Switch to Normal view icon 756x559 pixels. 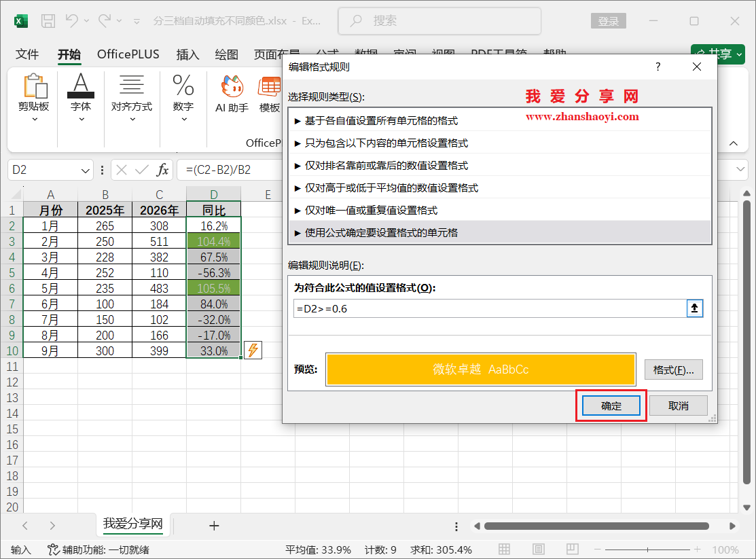pos(504,549)
